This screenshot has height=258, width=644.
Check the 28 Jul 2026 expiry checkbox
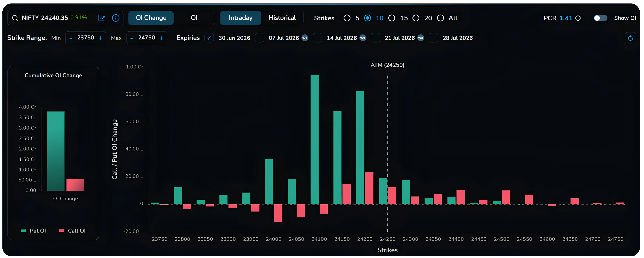click(433, 38)
